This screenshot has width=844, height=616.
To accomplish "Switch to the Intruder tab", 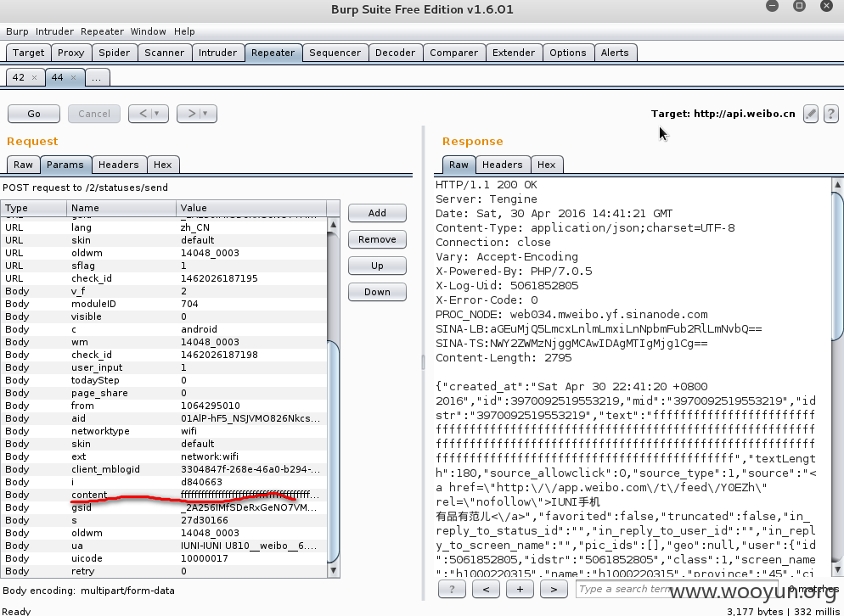I will pyautogui.click(x=217, y=53).
